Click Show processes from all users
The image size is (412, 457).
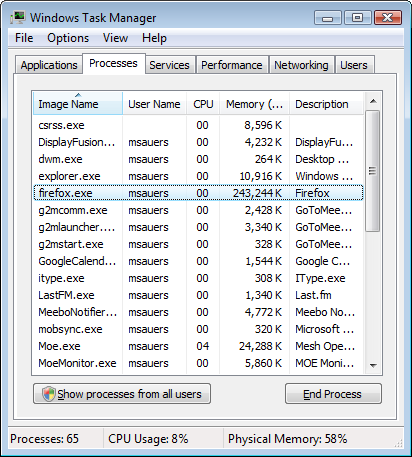point(122,394)
